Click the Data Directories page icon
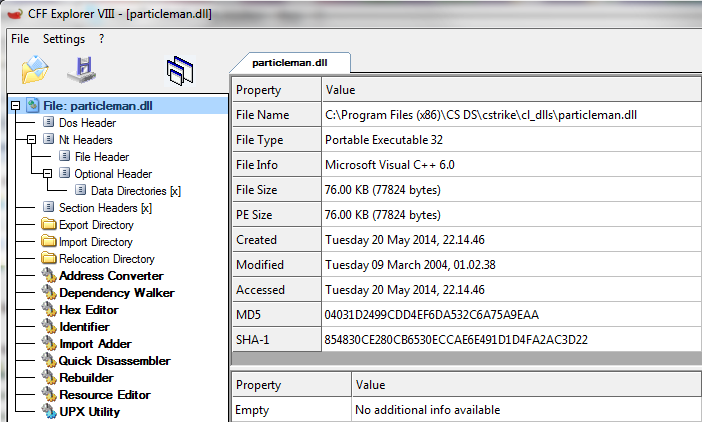This screenshot has width=702, height=422. click(x=81, y=190)
